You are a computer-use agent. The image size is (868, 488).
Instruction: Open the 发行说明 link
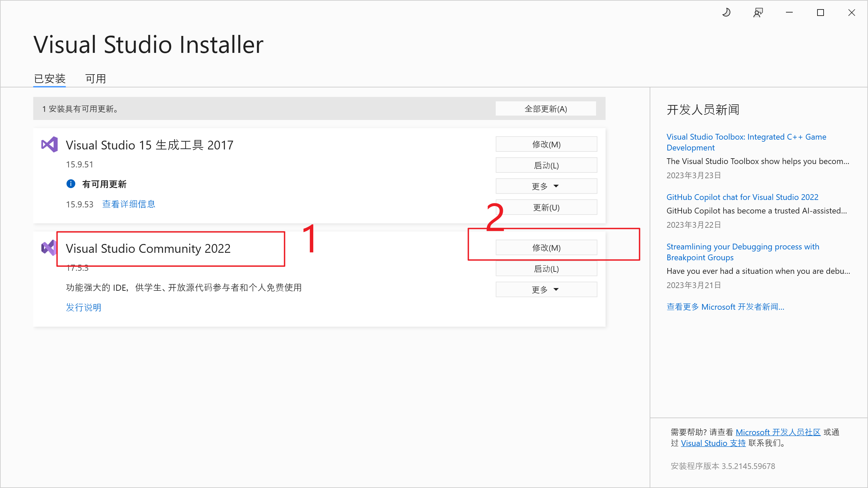click(x=84, y=307)
